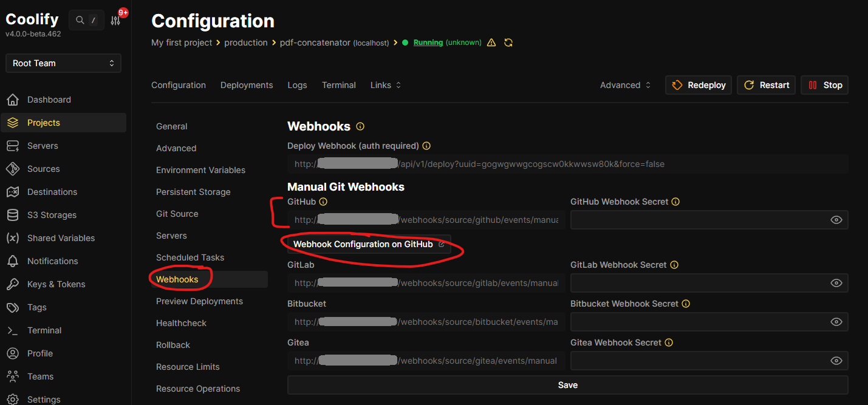Viewport: 868px width, 405px height.
Task: Click the Teams people icon
Action: coord(13,376)
